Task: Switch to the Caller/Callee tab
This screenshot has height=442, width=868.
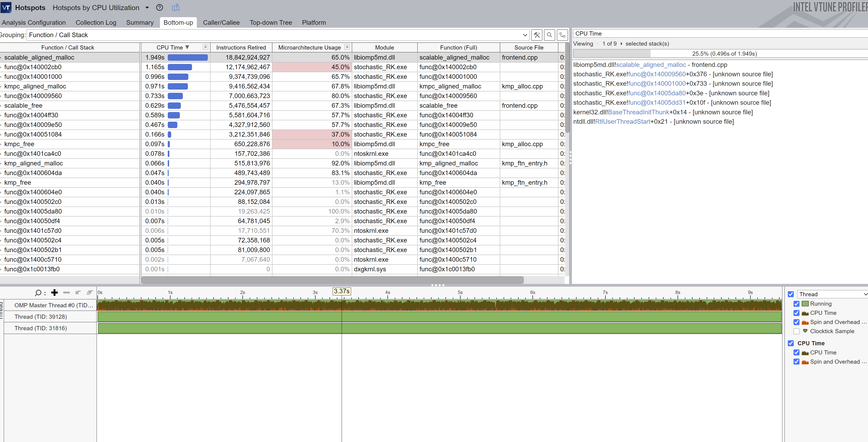Action: 221,23
